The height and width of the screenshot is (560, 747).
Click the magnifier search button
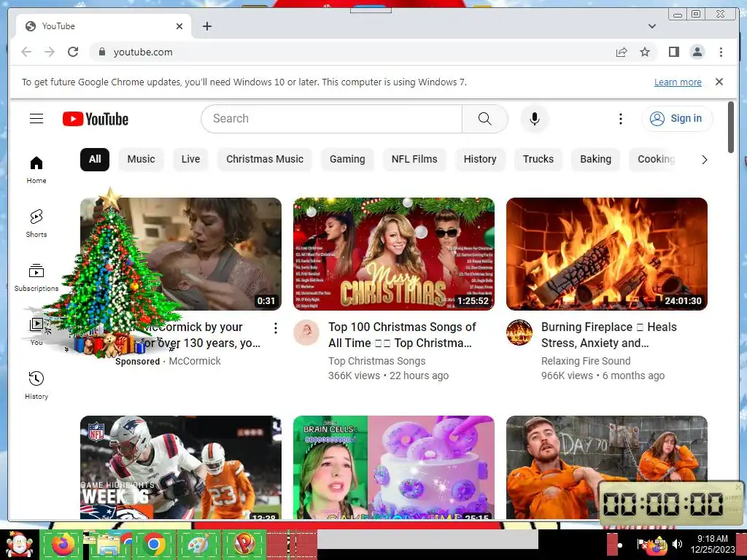(484, 119)
